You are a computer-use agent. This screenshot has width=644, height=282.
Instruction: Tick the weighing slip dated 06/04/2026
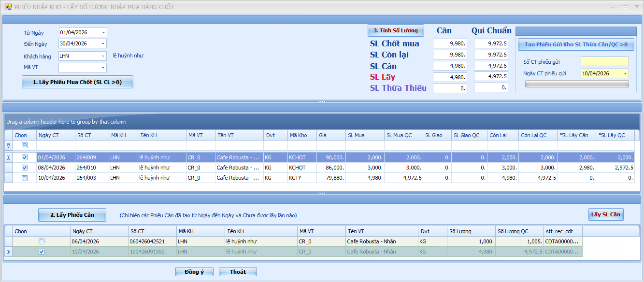(42, 241)
